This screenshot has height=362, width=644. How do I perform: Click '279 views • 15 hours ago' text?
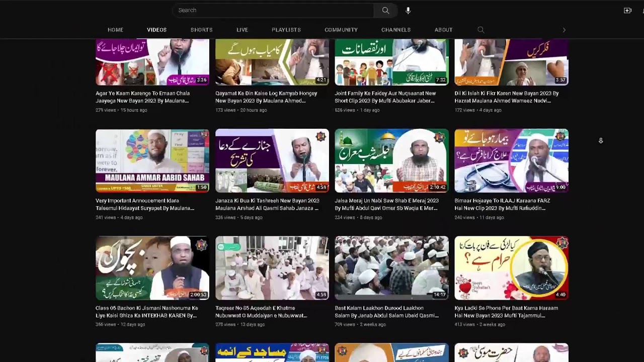121,110
